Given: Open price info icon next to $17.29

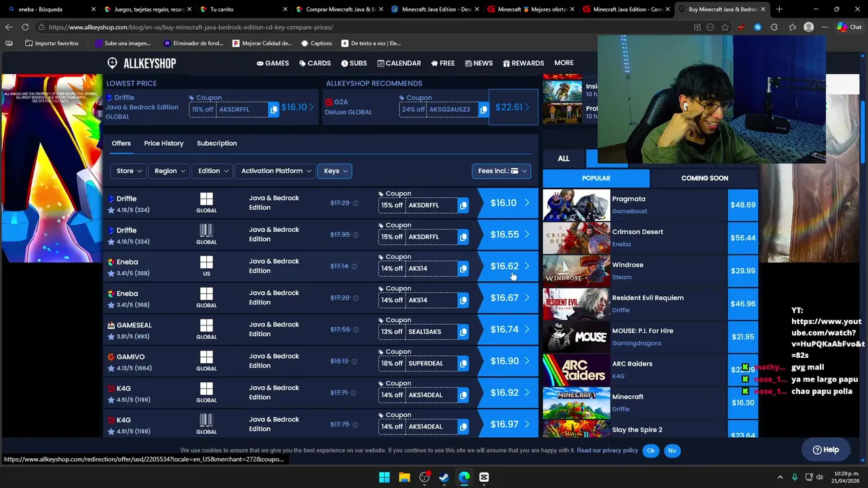Looking at the screenshot, I should (x=355, y=203).
